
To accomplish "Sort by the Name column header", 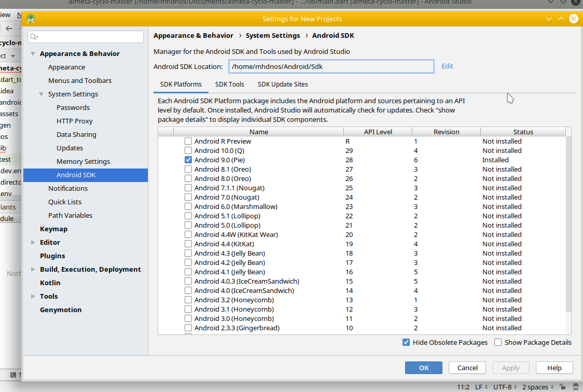I will (x=258, y=132).
